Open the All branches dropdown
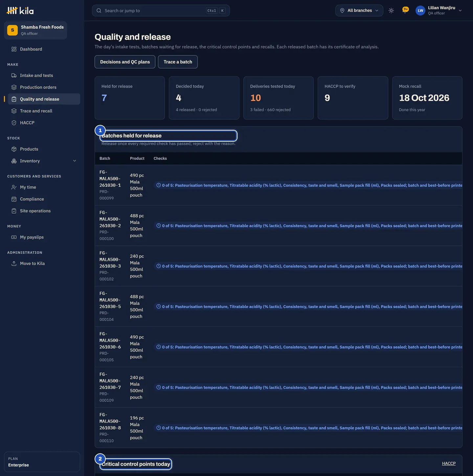Viewport: 473px width, 476px height. [359, 11]
